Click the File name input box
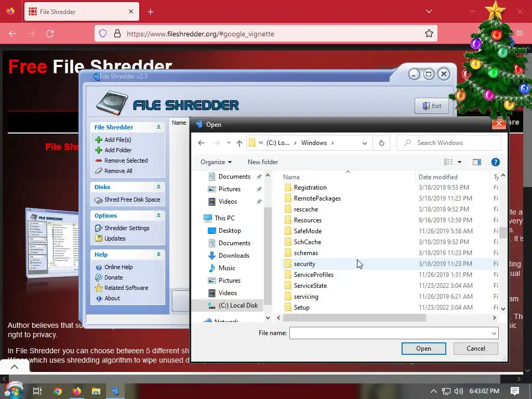Screen dimensions: 532x399 [x=390, y=333]
